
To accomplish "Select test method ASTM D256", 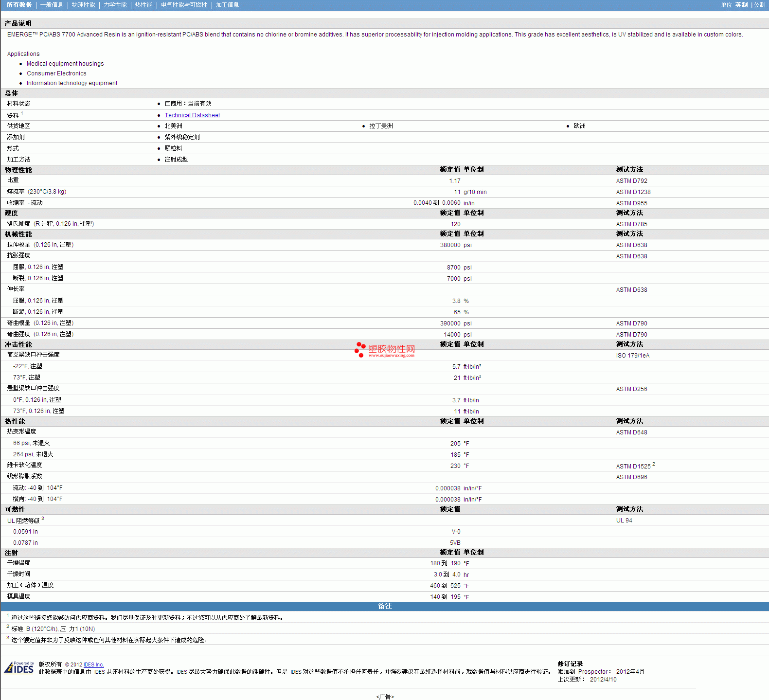I will click(632, 389).
